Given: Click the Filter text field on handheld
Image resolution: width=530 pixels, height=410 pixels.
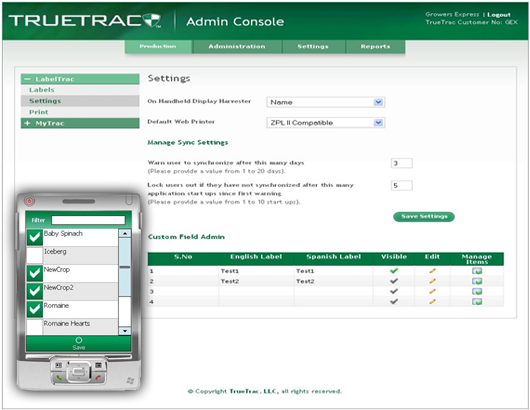Looking at the screenshot, I should tap(88, 220).
